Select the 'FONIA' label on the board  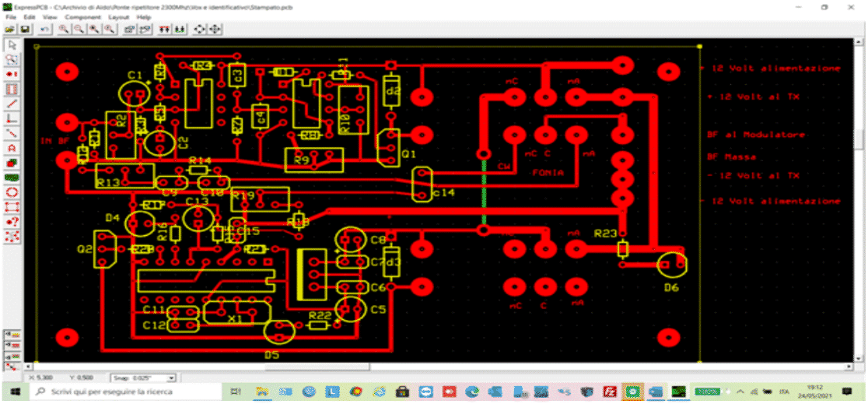point(547,172)
